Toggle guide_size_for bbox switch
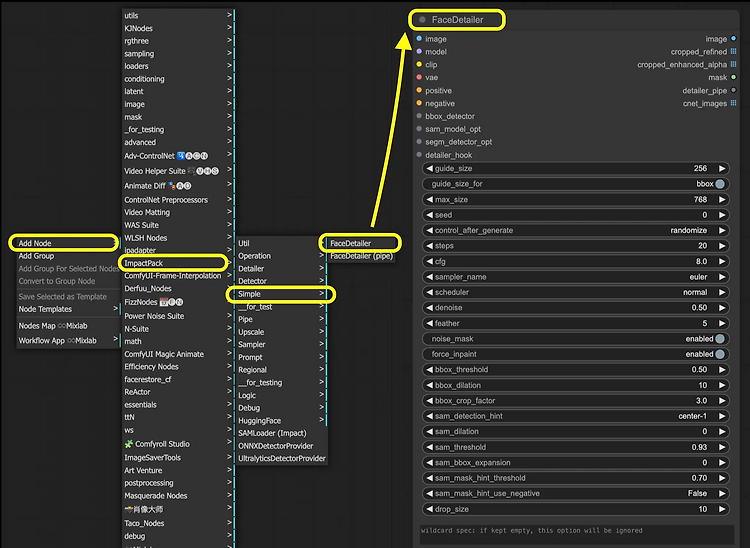 720,184
